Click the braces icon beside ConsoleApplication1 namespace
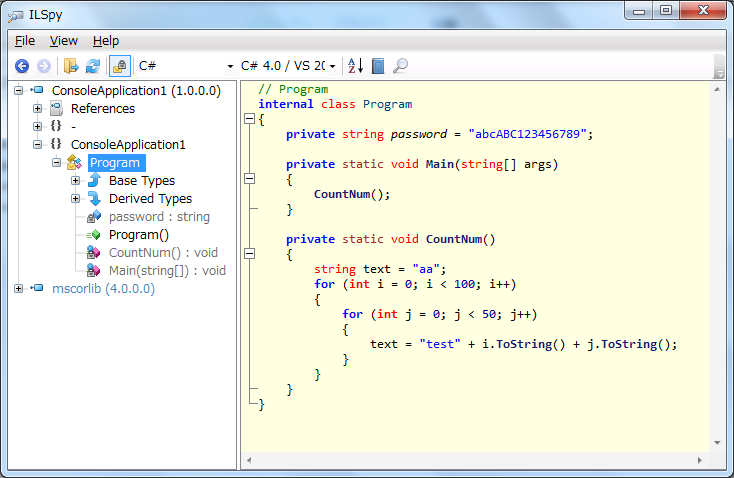Viewport: 734px width, 478px height. tap(56, 144)
